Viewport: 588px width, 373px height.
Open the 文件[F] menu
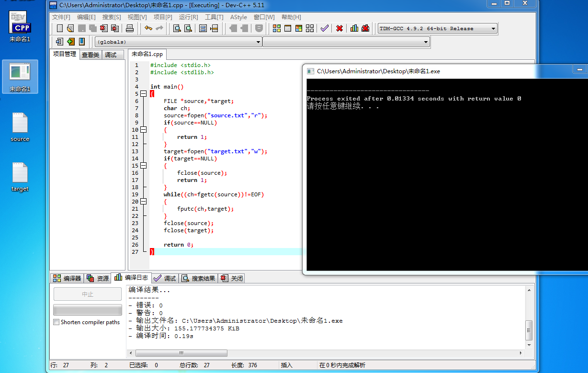point(61,17)
